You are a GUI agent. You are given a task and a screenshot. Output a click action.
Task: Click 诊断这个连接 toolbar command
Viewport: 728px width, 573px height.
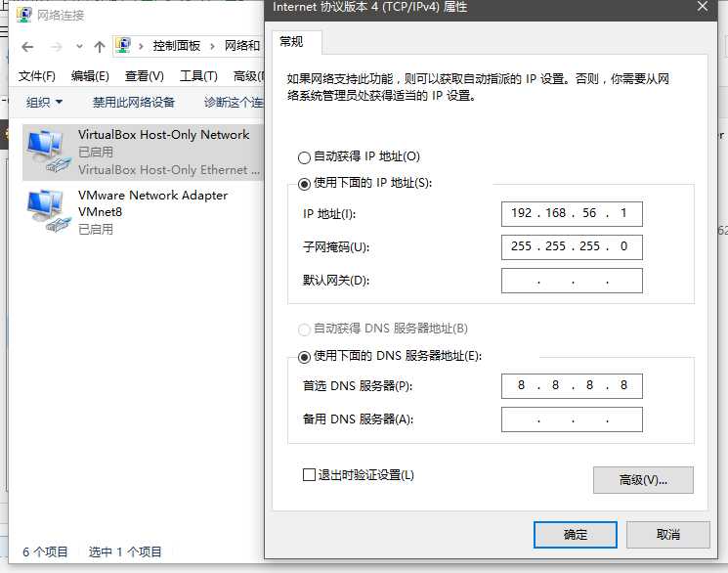click(234, 102)
